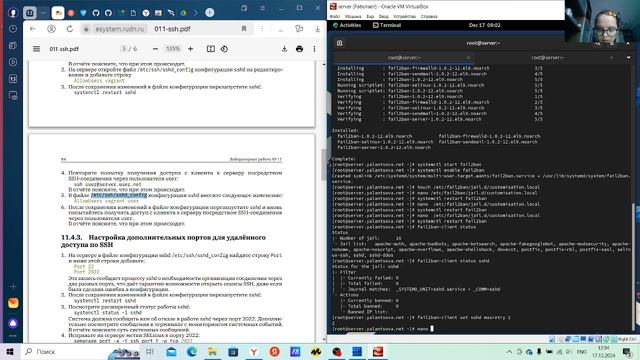Image resolution: width=640 pixels, height=360 pixels.
Task: Switch to the blue V icon tab
Action: pyautogui.click(x=83, y=13)
